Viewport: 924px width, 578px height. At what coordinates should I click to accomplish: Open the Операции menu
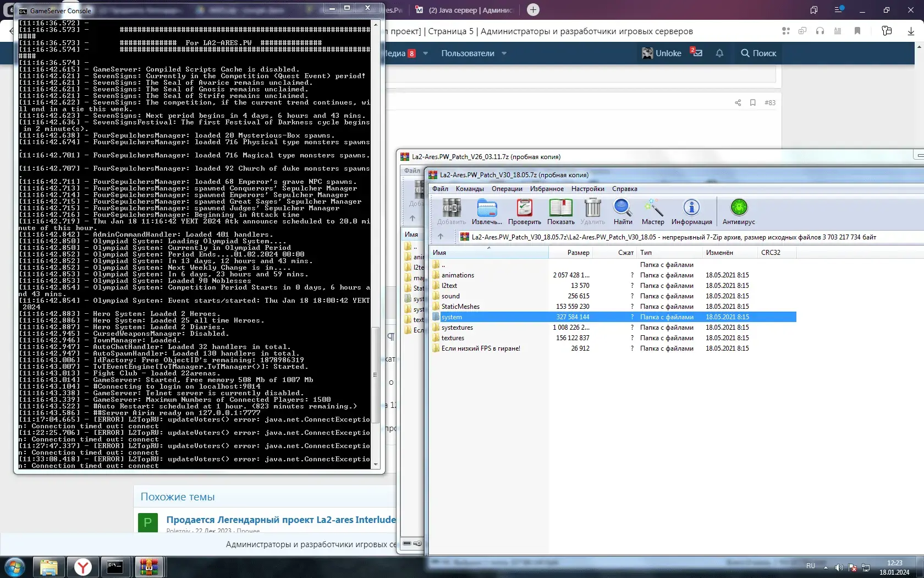507,189
